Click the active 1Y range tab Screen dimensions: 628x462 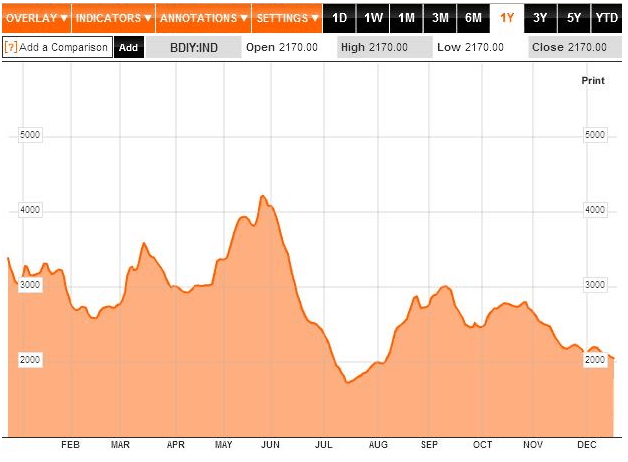(507, 18)
